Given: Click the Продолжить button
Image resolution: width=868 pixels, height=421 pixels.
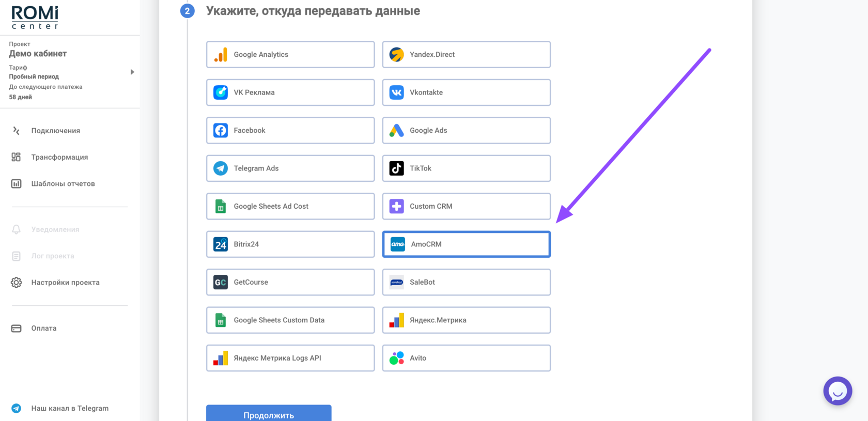Looking at the screenshot, I should (269, 413).
